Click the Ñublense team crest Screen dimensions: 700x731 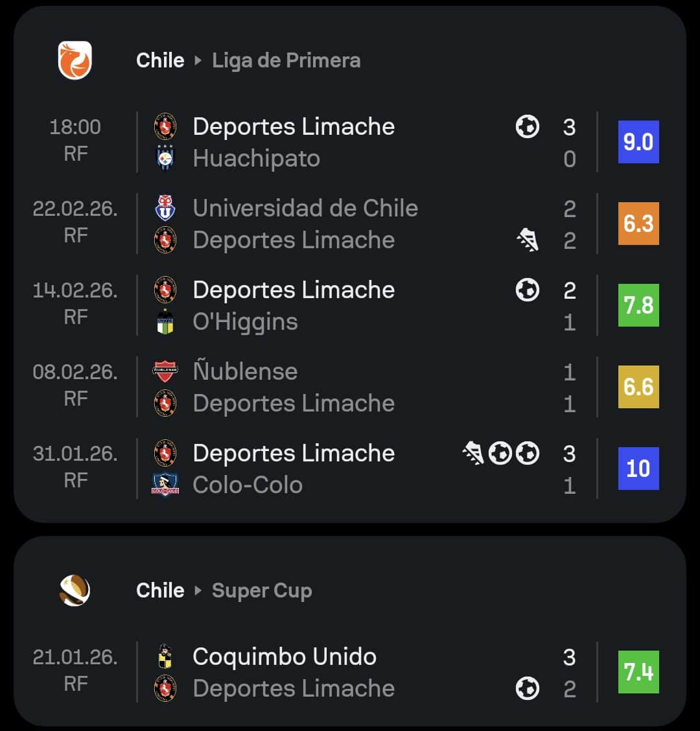point(165,371)
